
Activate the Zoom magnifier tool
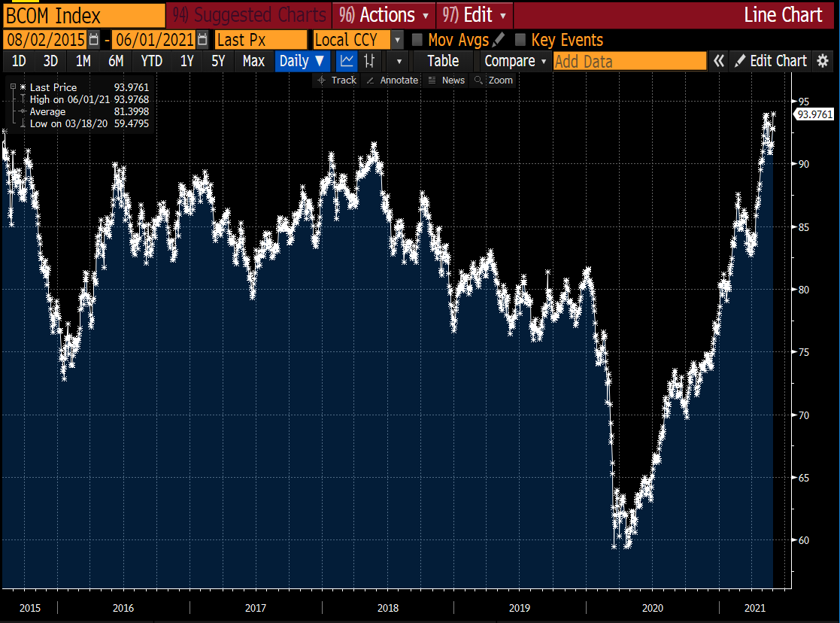[494, 81]
